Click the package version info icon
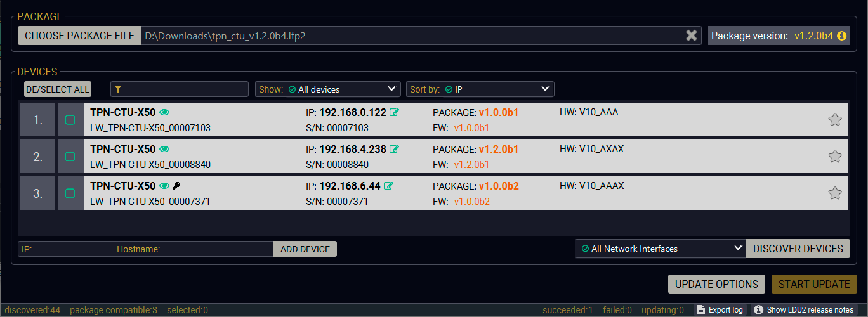This screenshot has height=317, width=868. coord(842,36)
